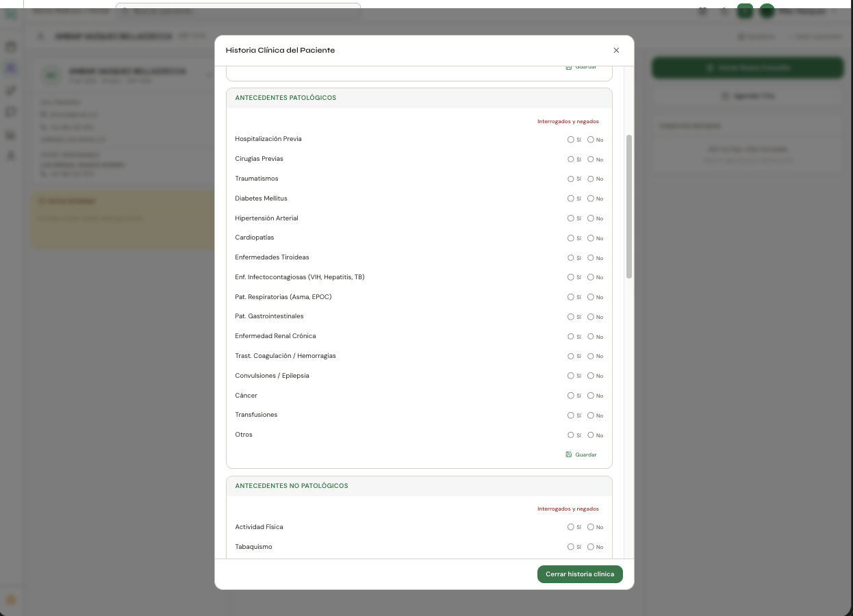853x616 pixels.
Task: Choose No for Enfermedad Renal Crónica
Action: (x=590, y=336)
